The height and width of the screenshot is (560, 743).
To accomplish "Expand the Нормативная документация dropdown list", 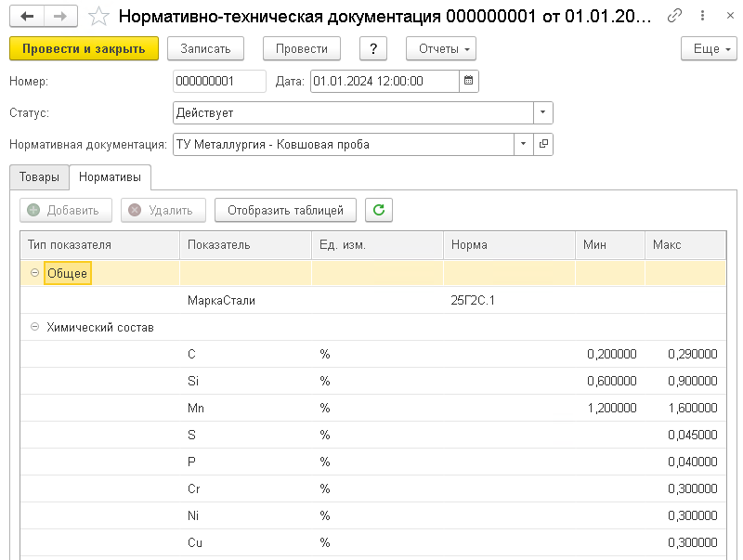I will [523, 144].
